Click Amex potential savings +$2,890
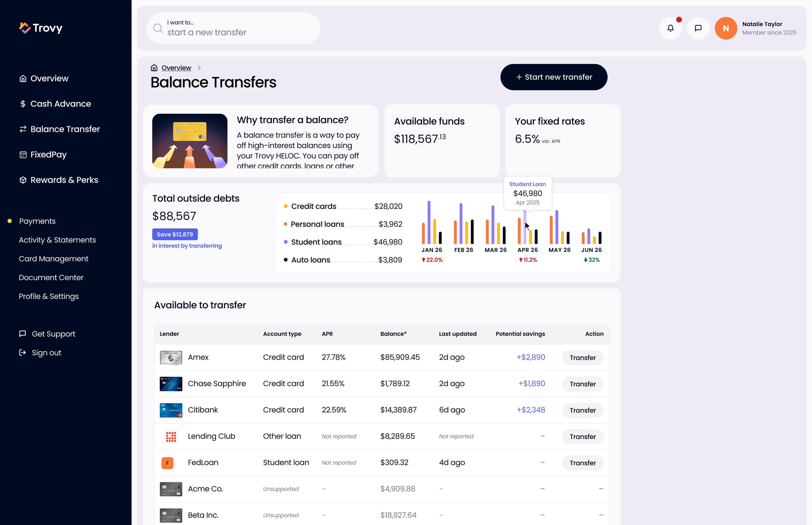Image resolution: width=812 pixels, height=525 pixels. point(531,357)
